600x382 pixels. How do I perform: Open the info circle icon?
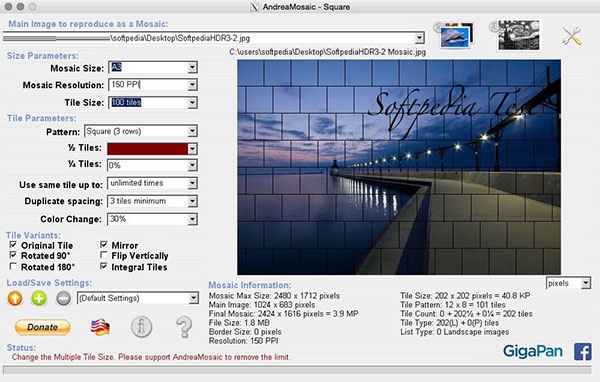click(x=142, y=327)
